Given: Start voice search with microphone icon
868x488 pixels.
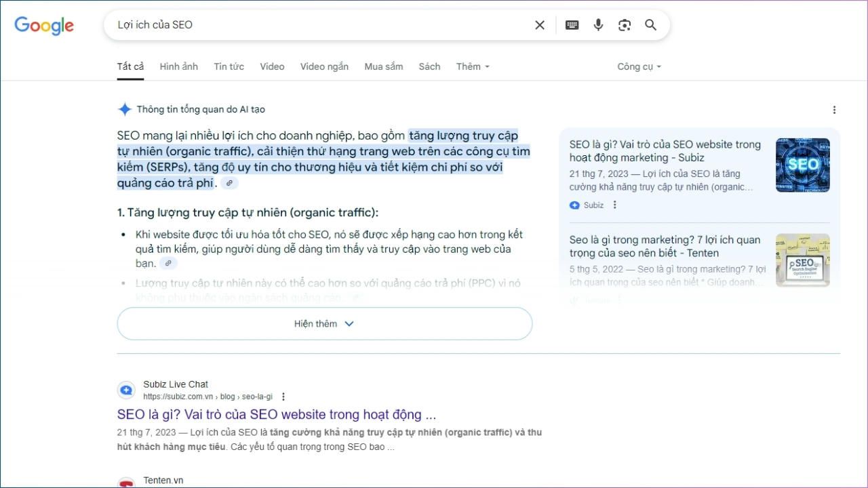Looking at the screenshot, I should pos(598,25).
